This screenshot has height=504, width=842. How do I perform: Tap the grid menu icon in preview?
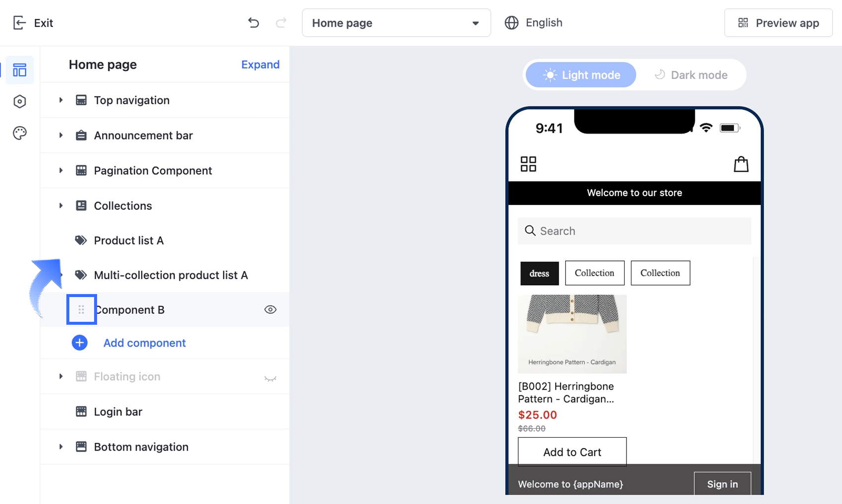(528, 164)
